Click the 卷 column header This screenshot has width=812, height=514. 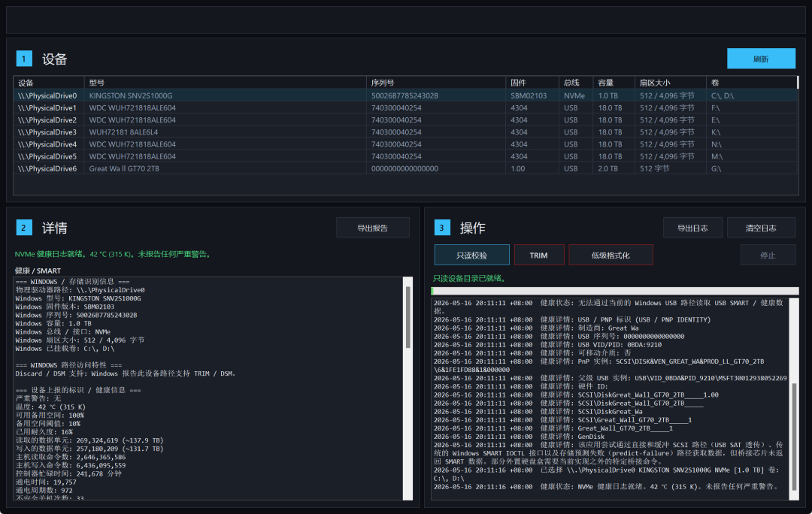pyautogui.click(x=751, y=83)
